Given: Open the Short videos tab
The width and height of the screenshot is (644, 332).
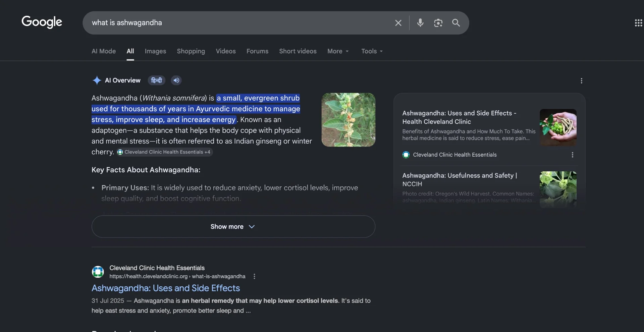Looking at the screenshot, I should click(298, 51).
